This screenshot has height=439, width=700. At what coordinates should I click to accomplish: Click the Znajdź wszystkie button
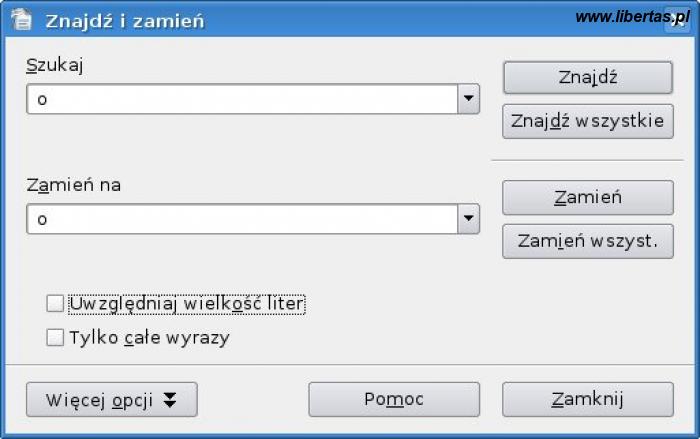(587, 121)
